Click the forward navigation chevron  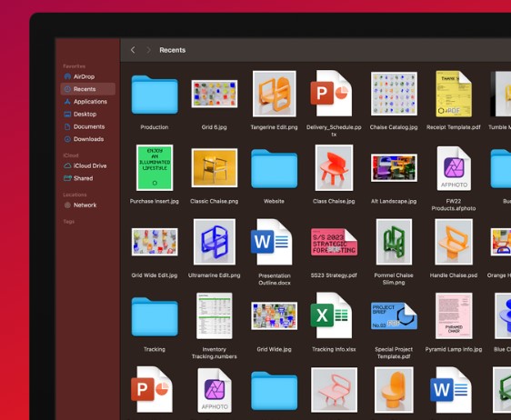coord(148,50)
